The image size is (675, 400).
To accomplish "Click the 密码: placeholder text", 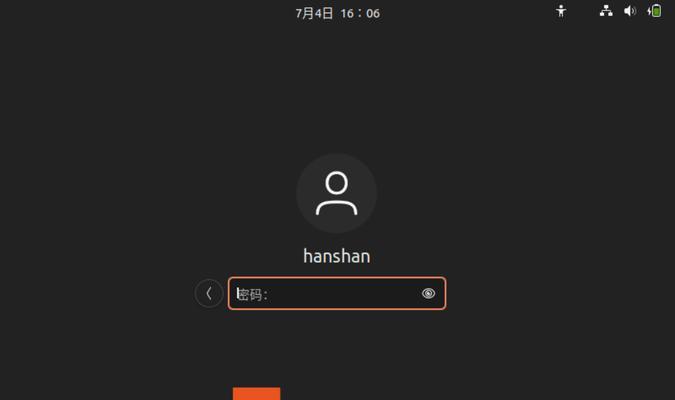I will (x=253, y=295).
